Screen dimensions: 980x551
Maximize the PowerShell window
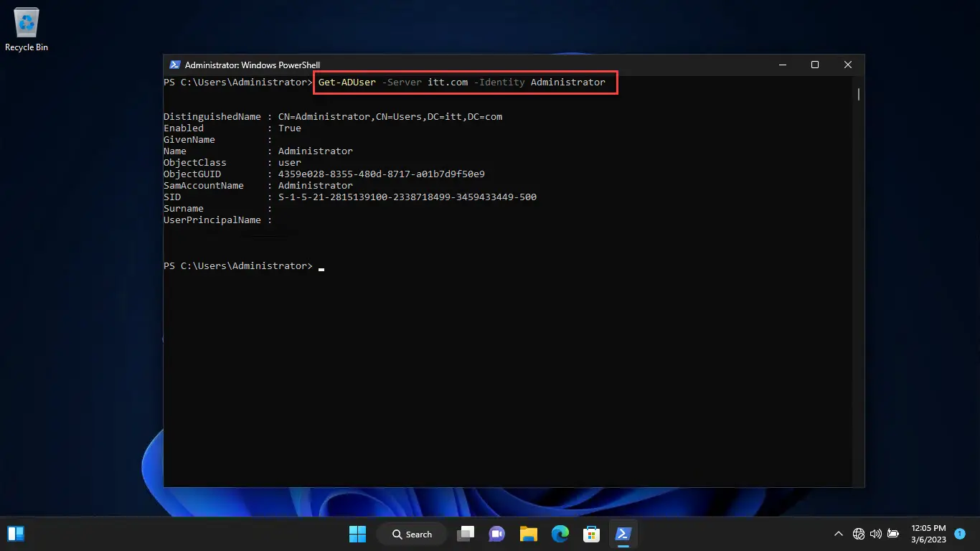(x=815, y=65)
